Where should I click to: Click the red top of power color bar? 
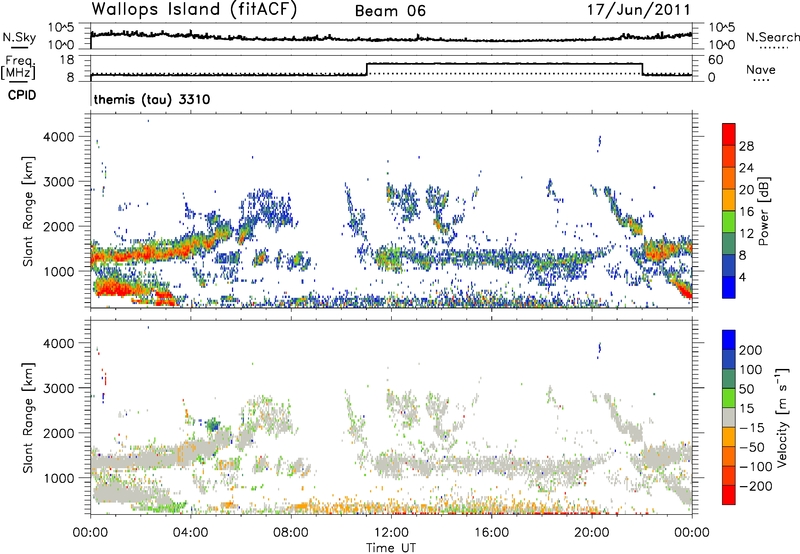[x=729, y=134]
